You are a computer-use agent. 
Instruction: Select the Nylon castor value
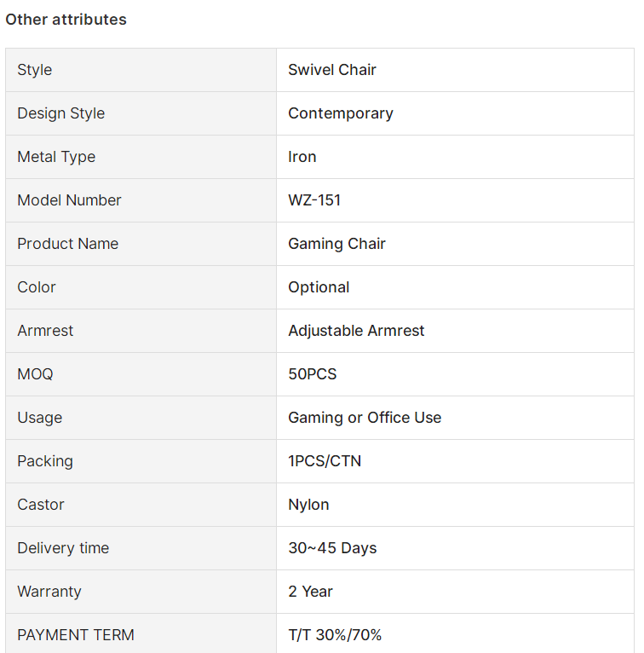click(x=308, y=505)
